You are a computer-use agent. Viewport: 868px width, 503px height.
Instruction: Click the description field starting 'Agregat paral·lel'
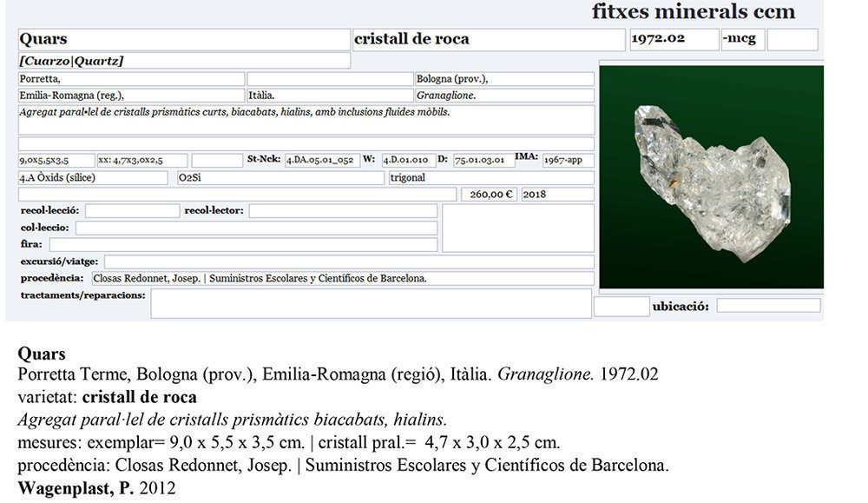(x=306, y=120)
